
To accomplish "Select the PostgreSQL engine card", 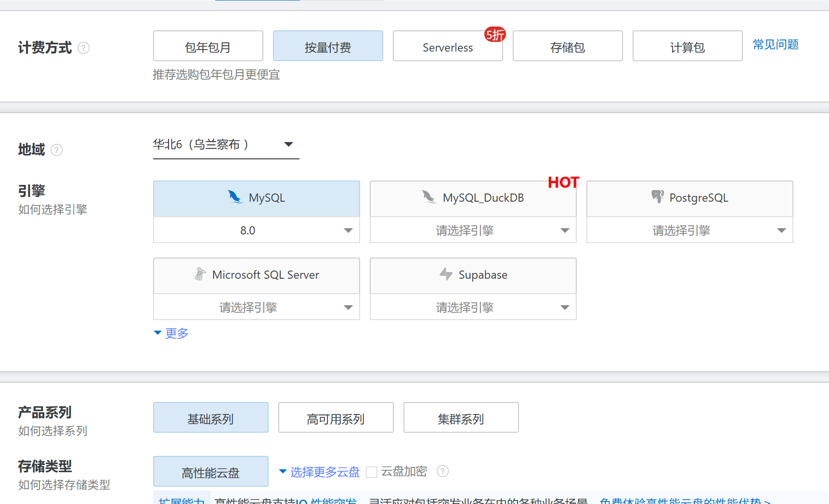I will pos(690,199).
